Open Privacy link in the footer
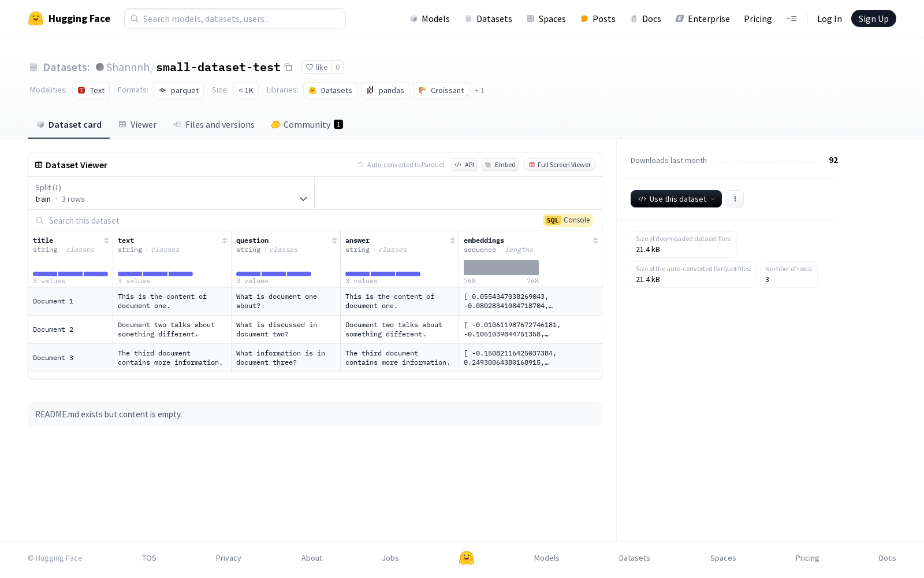924x578 pixels. [x=228, y=558]
